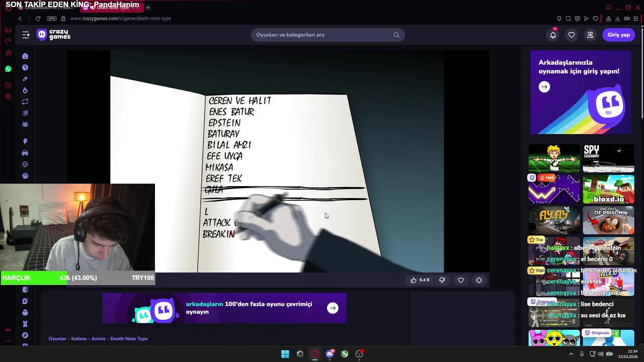Open GX Corner gamepad icon in Opera sidebar
Viewport: 644px width, 362px height.
[8, 30]
